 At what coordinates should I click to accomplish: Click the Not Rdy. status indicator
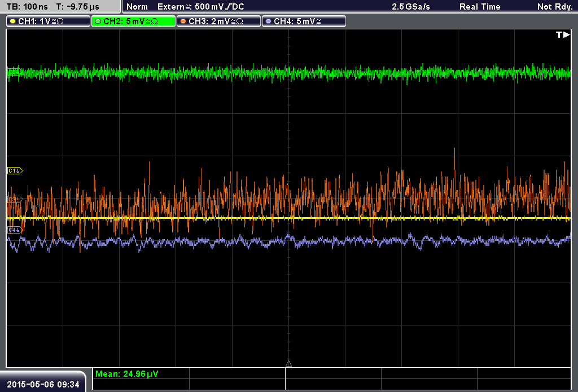pos(555,7)
